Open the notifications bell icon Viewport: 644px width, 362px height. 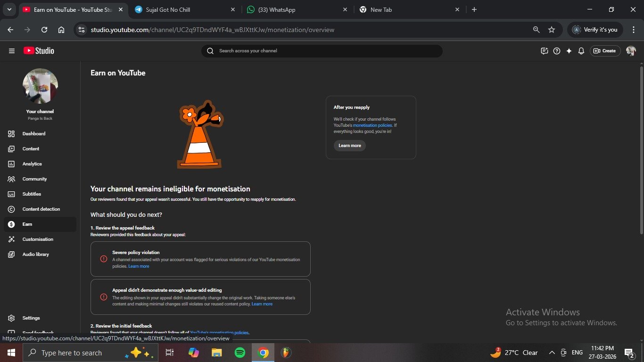tap(581, 51)
